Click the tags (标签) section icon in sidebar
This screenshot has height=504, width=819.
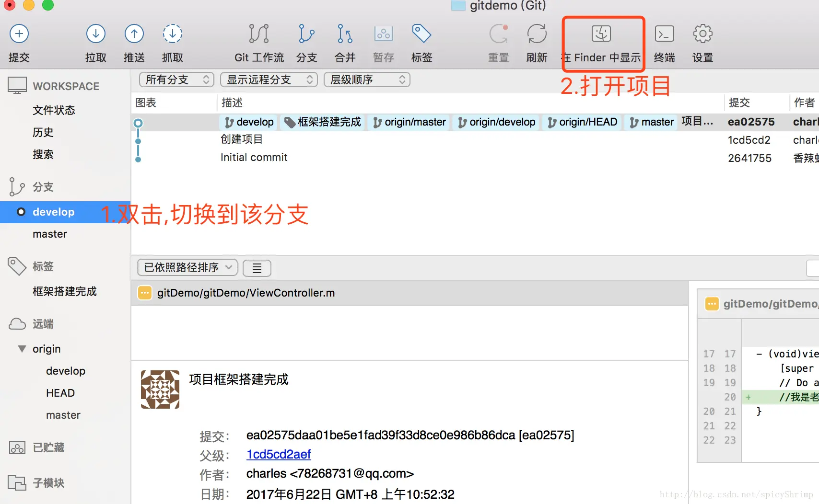pyautogui.click(x=17, y=266)
